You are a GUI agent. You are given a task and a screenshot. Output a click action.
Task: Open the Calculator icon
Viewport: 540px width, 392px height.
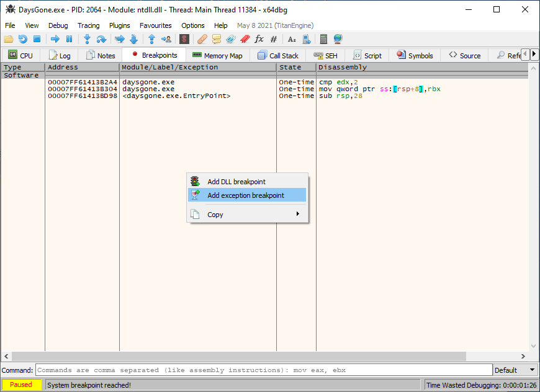323,38
